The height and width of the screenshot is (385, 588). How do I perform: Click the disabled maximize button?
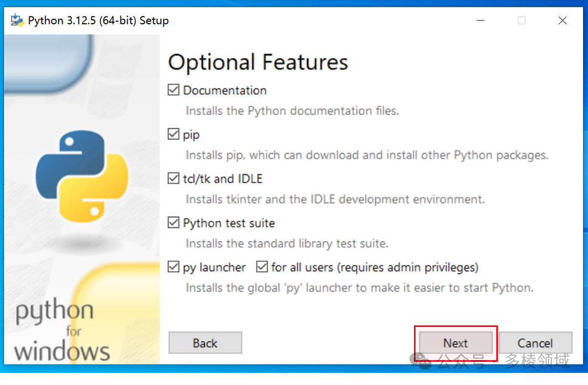522,20
